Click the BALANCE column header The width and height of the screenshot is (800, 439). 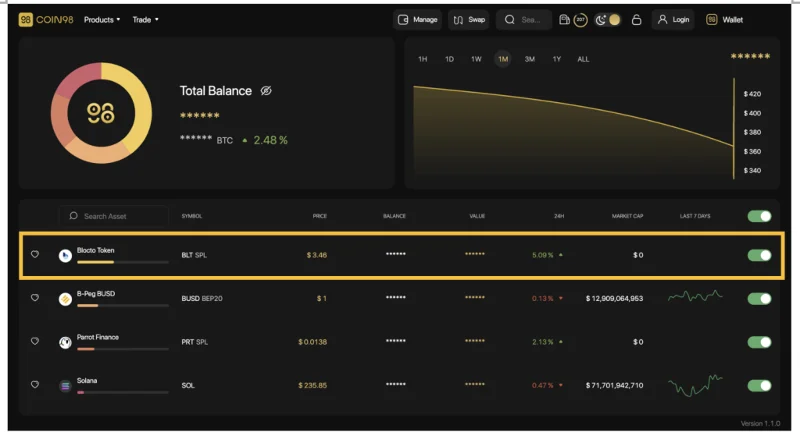pos(394,216)
